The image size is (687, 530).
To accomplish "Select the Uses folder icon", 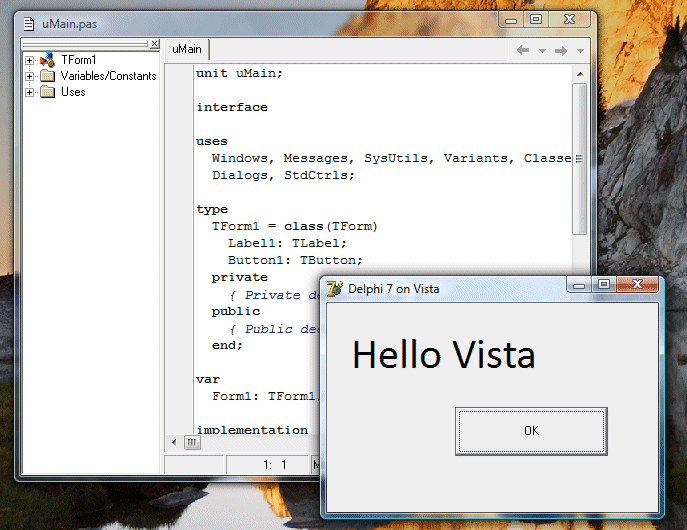I will 47,92.
